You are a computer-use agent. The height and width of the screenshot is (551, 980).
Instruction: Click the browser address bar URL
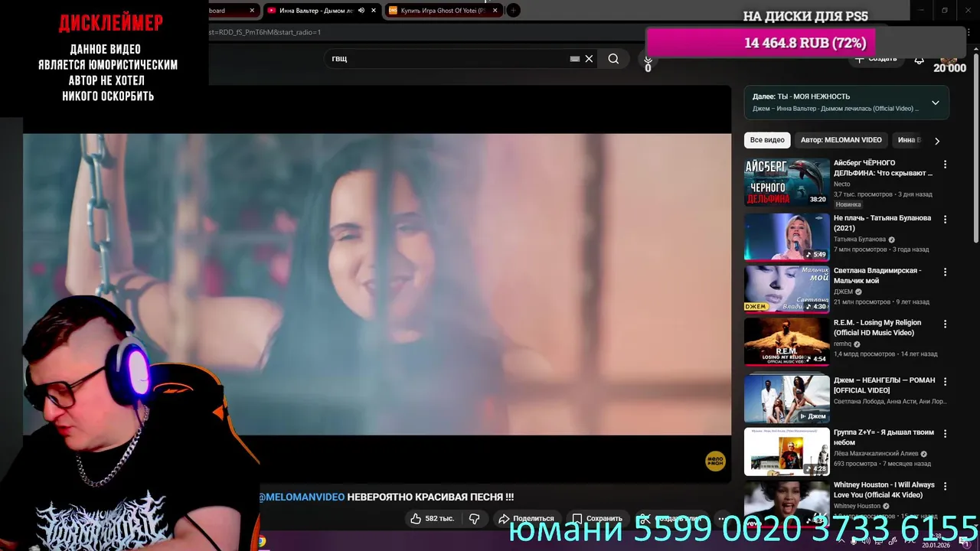[x=265, y=32]
